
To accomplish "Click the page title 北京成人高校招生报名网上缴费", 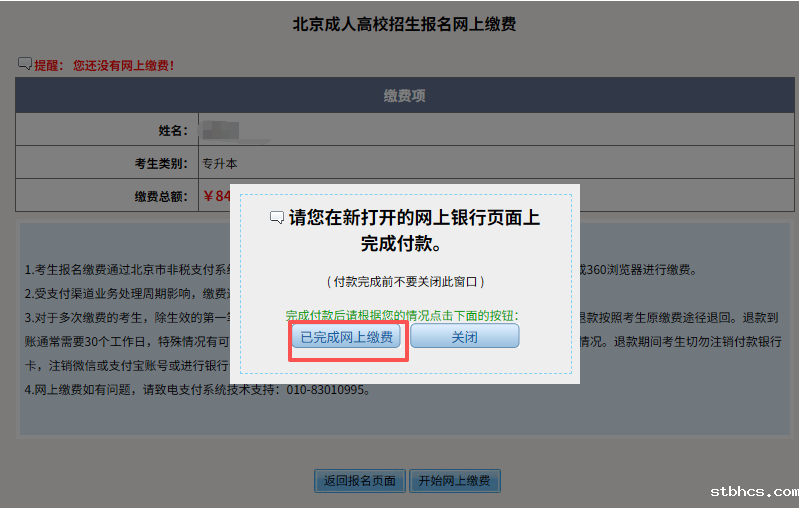I will [404, 25].
